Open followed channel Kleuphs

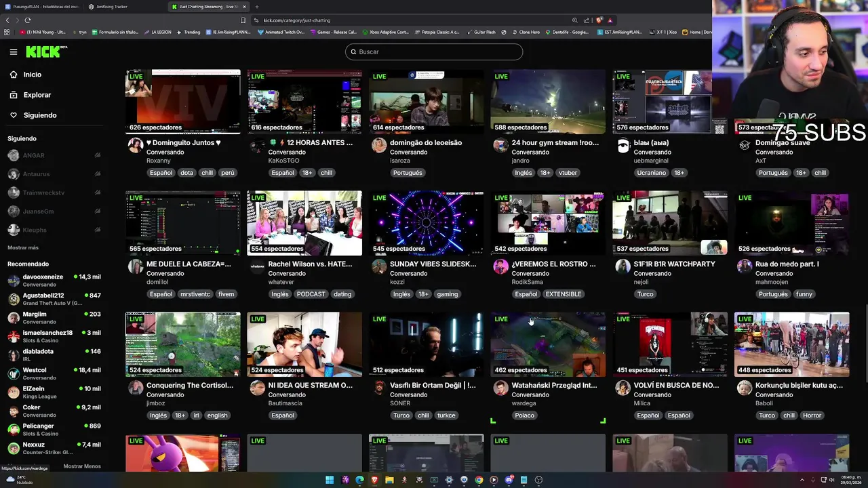(54, 230)
